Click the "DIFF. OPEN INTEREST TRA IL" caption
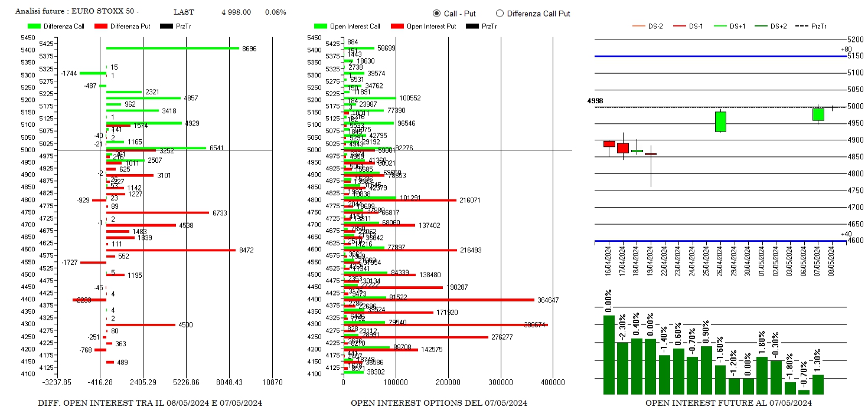The height and width of the screenshot is (407, 868). (x=151, y=402)
